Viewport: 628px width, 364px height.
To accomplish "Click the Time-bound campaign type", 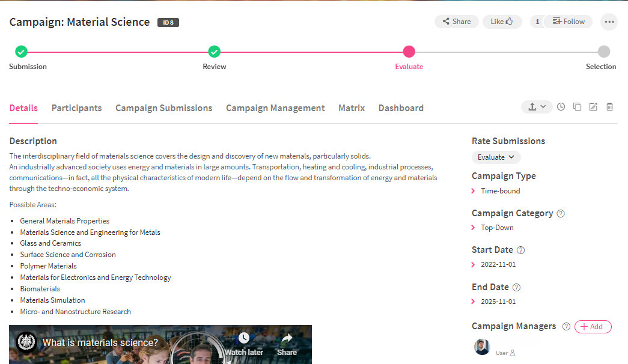I will 500,191.
